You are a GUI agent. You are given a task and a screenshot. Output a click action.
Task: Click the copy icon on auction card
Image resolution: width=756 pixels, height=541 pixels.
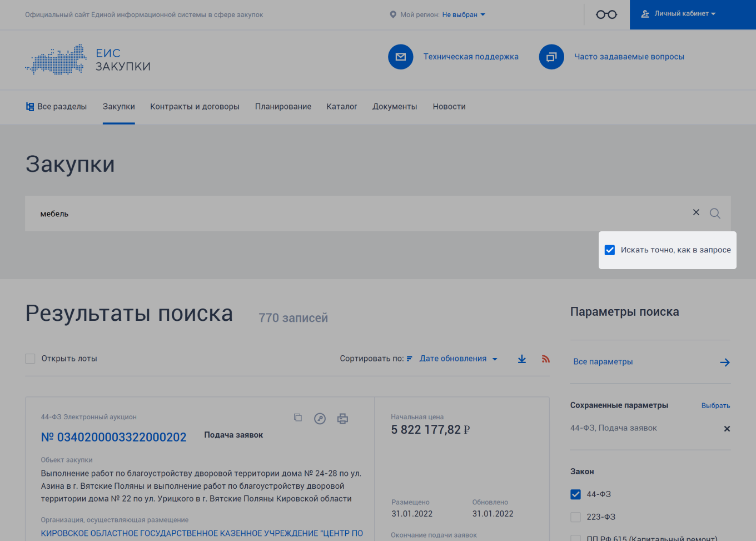pos(298,418)
